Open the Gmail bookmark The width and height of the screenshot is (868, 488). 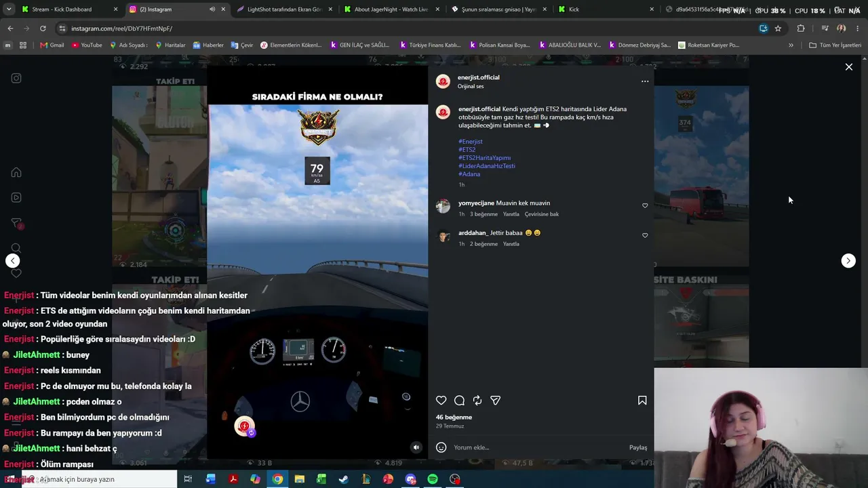[52, 45]
